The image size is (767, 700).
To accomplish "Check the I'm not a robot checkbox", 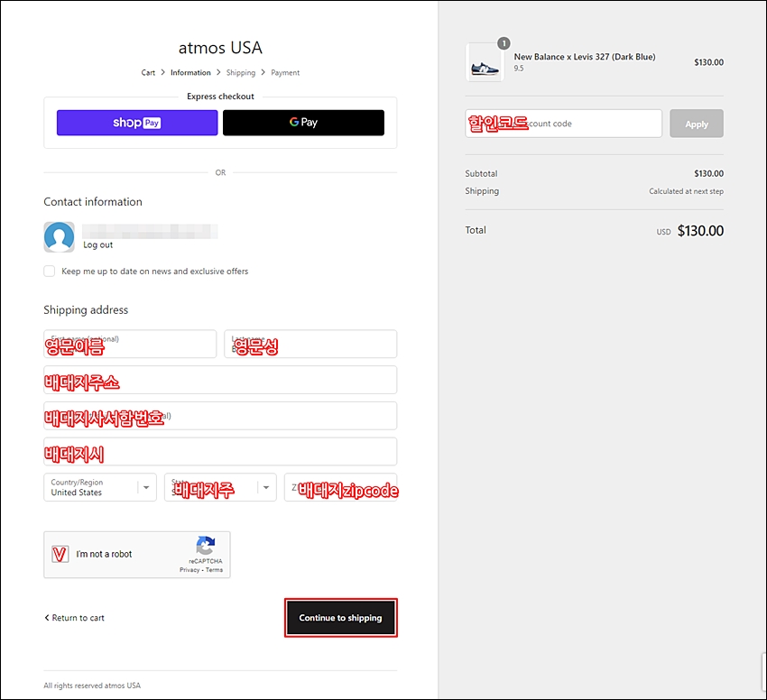I will click(60, 554).
